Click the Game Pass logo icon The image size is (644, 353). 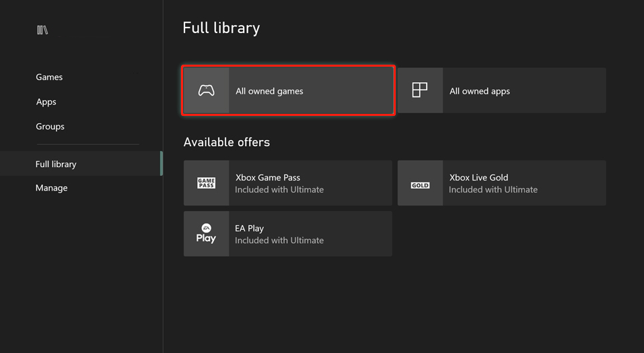(x=206, y=183)
